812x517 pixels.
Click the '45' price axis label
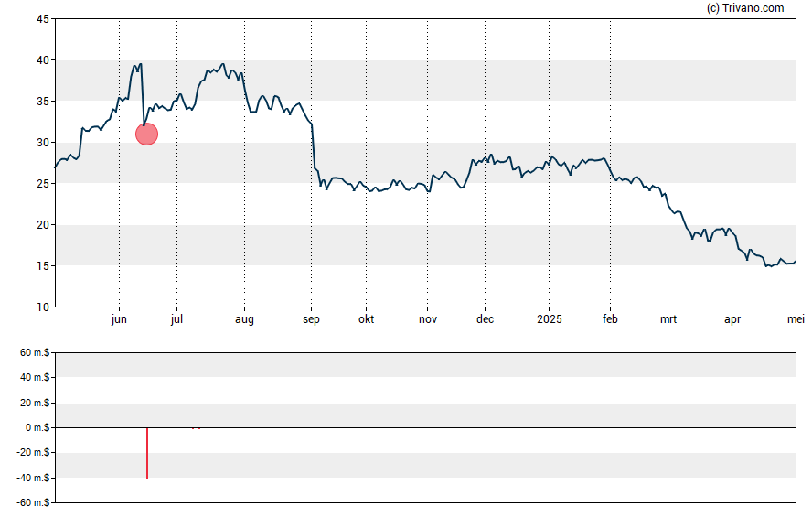click(43, 19)
